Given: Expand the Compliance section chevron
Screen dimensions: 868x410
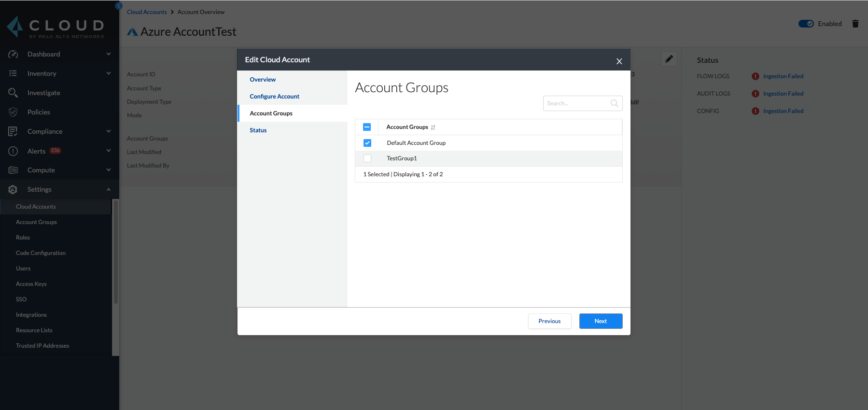Looking at the screenshot, I should pyautogui.click(x=109, y=131).
